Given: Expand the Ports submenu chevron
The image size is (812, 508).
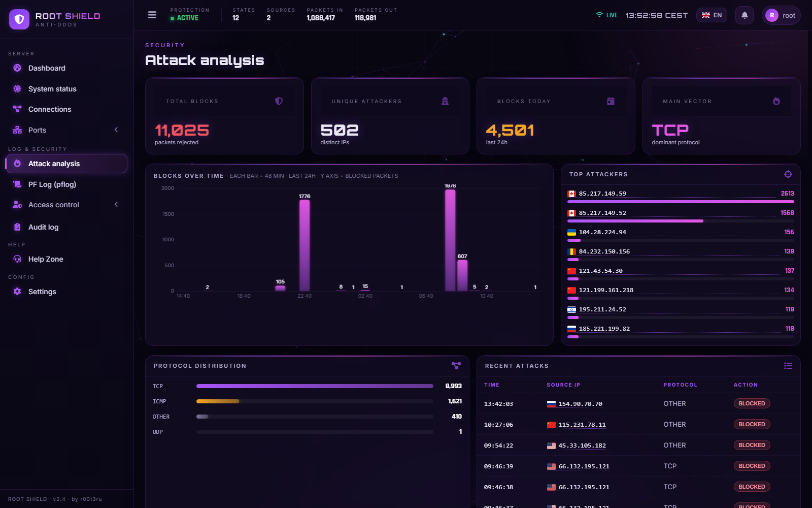Looking at the screenshot, I should (x=116, y=130).
